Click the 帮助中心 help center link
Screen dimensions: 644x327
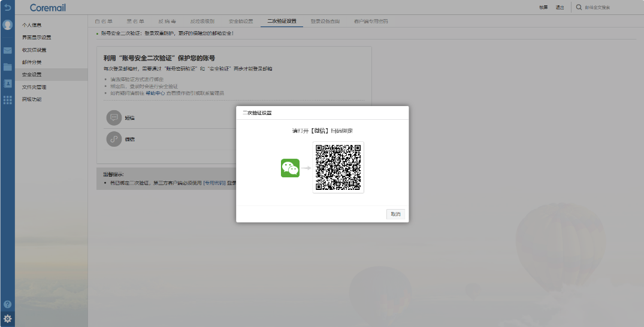pyautogui.click(x=155, y=93)
